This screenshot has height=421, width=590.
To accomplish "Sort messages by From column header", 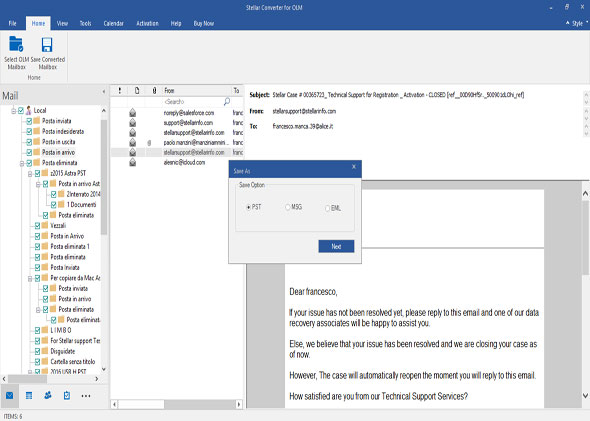I will click(x=197, y=90).
